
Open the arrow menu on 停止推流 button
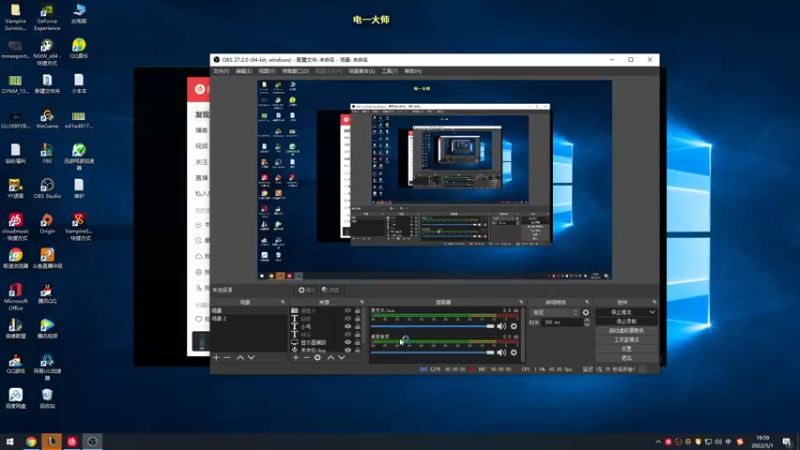click(x=652, y=312)
